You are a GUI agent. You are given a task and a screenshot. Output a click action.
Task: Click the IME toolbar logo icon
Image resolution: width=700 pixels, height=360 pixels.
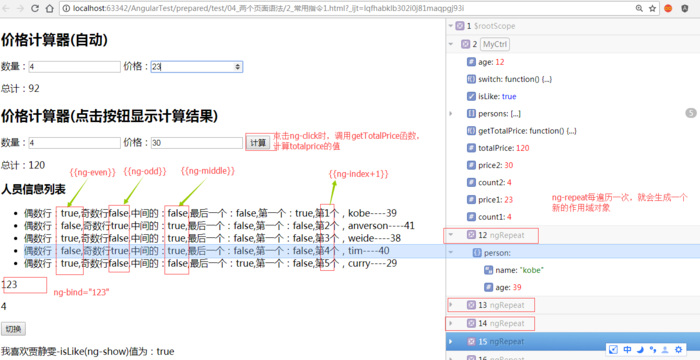pyautogui.click(x=614, y=349)
